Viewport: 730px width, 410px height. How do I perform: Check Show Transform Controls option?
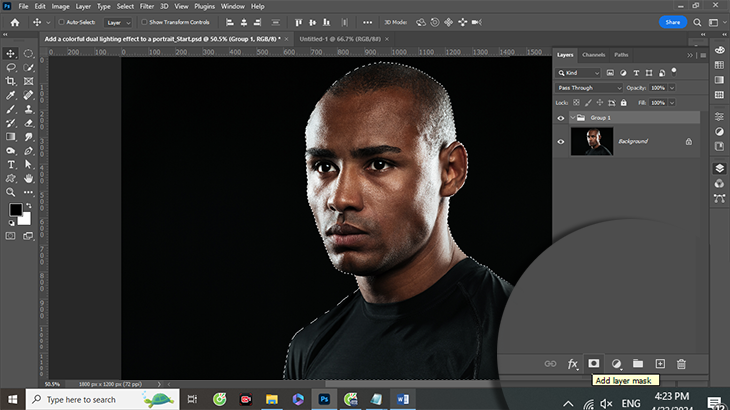tap(143, 21)
